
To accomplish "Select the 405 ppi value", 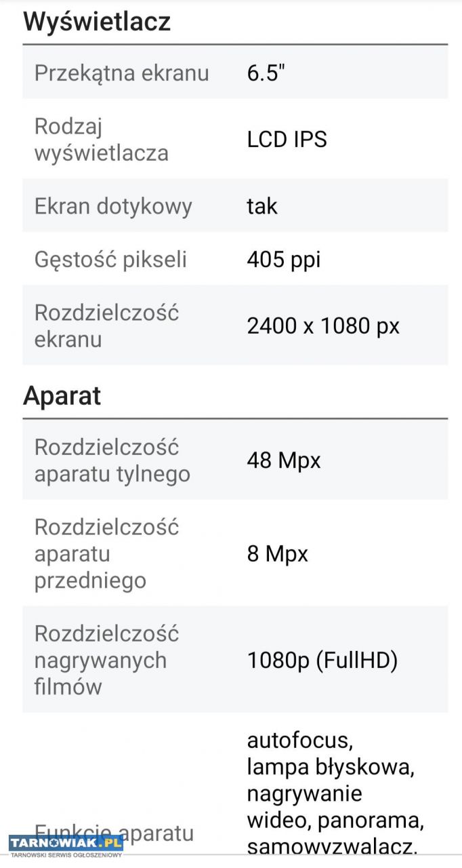I will 284,259.
